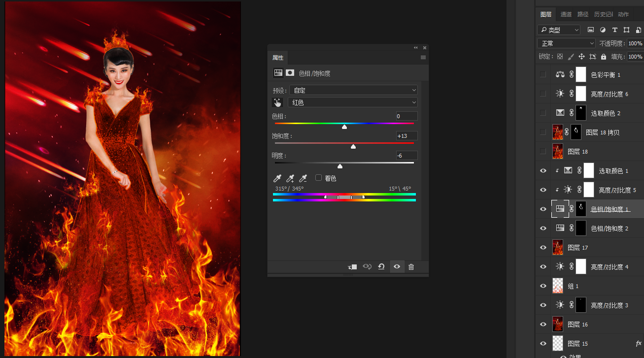
Task: Click the lightness value field showing -6
Action: click(x=407, y=156)
